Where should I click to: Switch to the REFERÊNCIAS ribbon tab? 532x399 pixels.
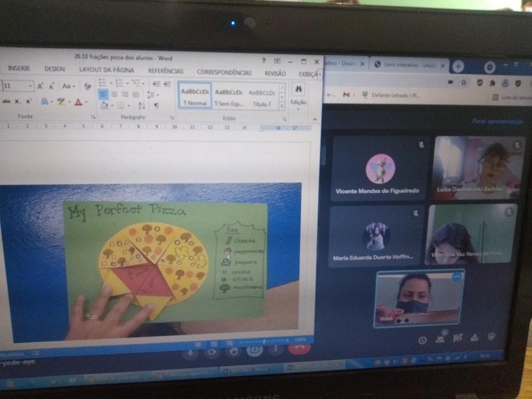pos(166,71)
